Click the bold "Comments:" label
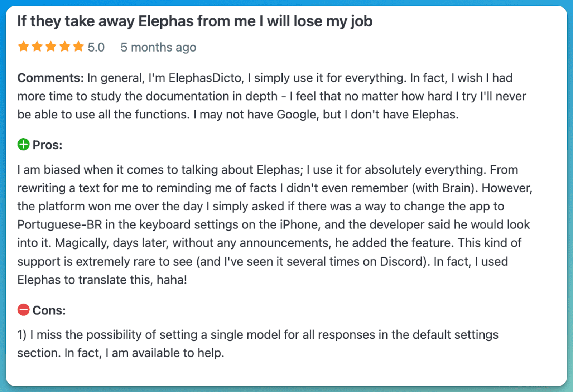 (50, 78)
